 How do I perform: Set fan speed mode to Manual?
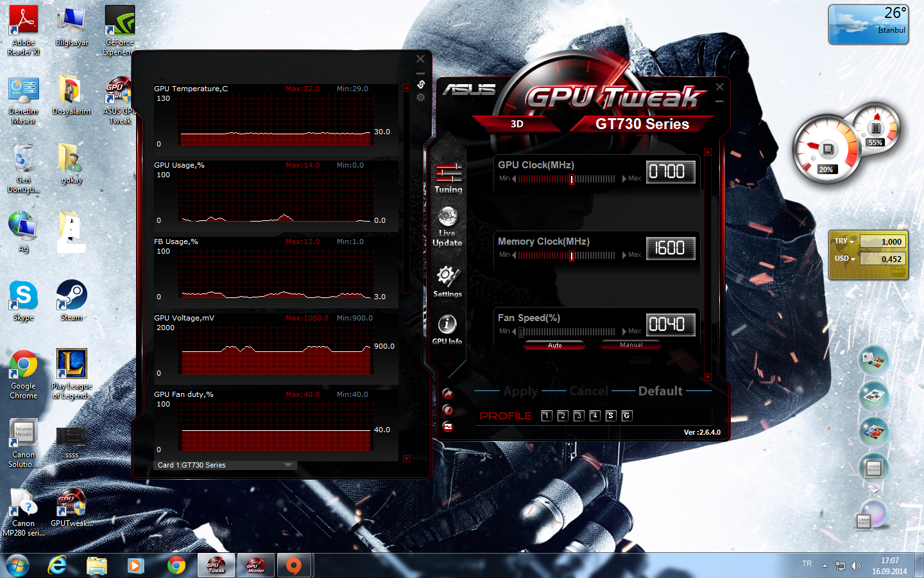[x=631, y=345]
